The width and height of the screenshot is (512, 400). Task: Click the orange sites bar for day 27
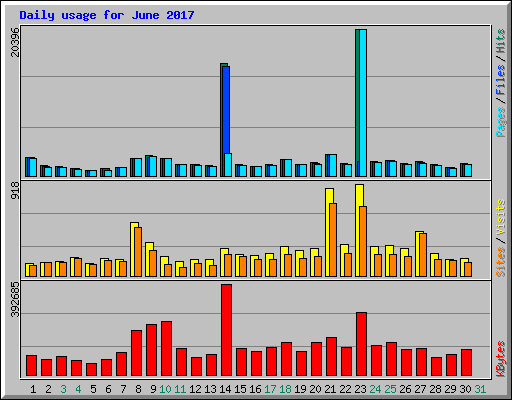pos(423,255)
